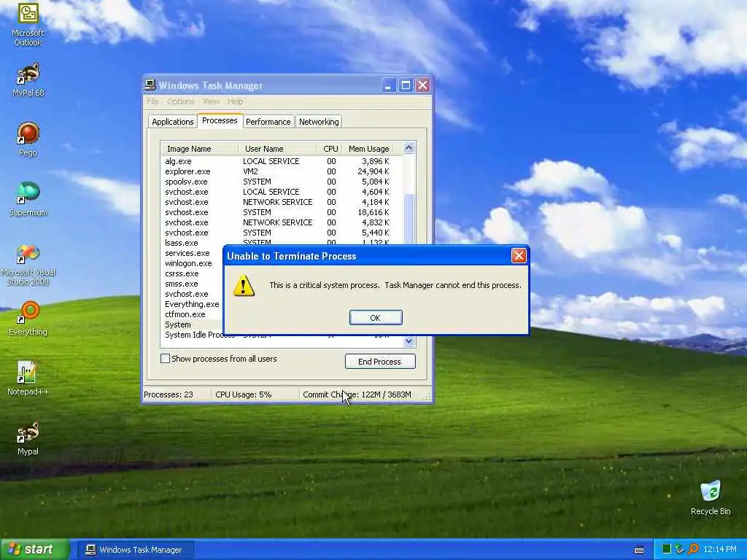This screenshot has height=560, width=747.
Task: Select the Everything desktop shortcut icon
Action: (28, 319)
